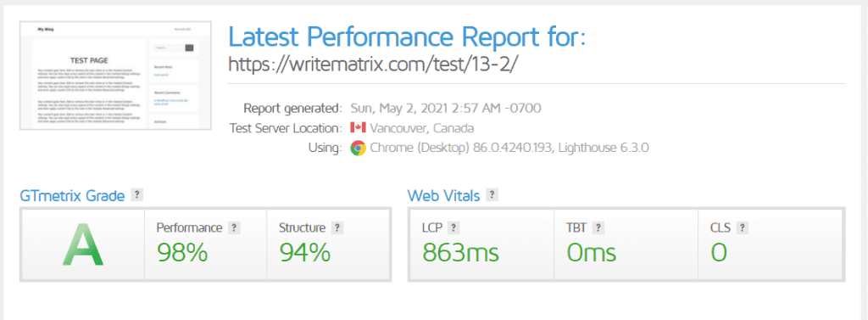This screenshot has height=320, width=868.
Task: Click the 863ms LCP value
Action: click(x=460, y=253)
